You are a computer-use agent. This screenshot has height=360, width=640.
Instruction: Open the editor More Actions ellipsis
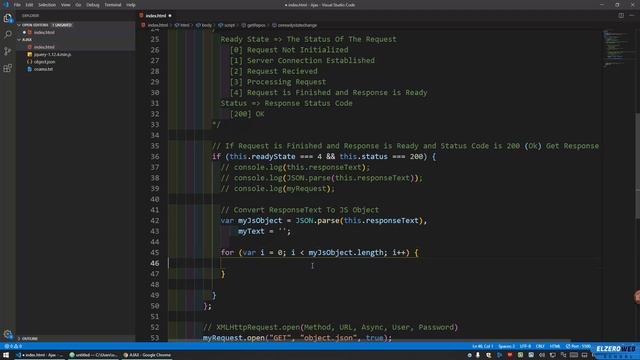coord(632,16)
